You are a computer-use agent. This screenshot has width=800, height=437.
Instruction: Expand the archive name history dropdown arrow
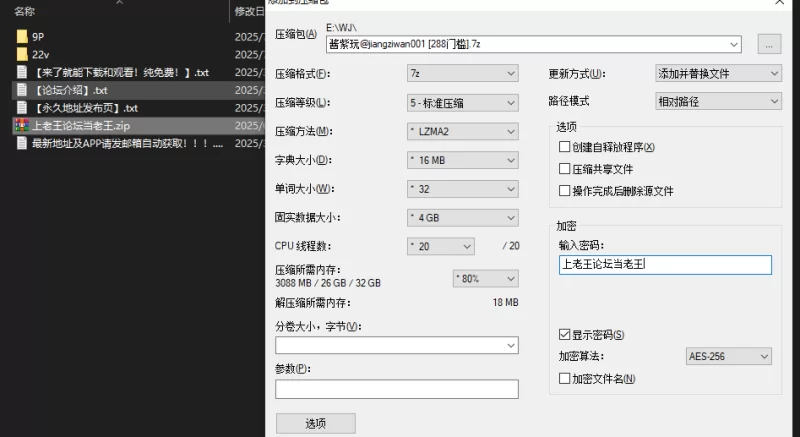734,44
